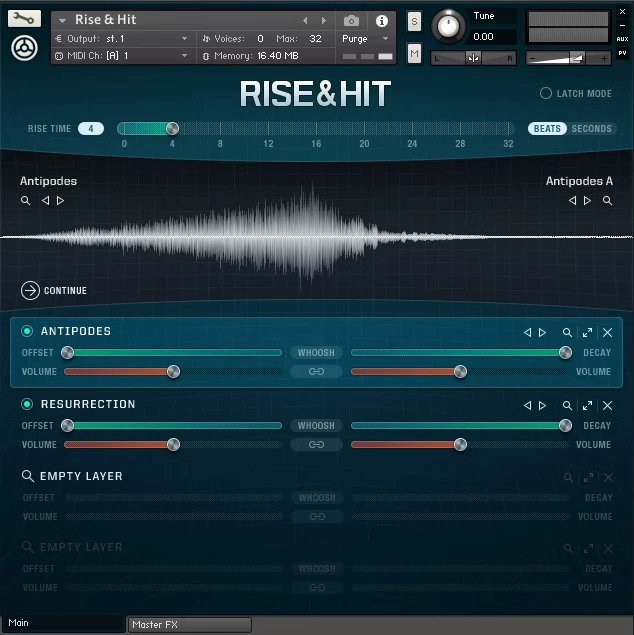The image size is (634, 635).
Task: Click the Max voices value 32
Action: tap(315, 39)
